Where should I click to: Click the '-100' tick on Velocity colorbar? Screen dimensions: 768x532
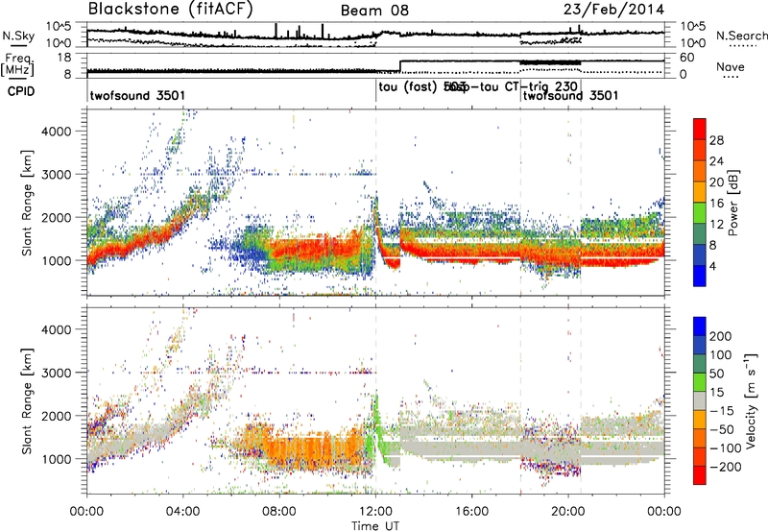[x=726, y=448]
